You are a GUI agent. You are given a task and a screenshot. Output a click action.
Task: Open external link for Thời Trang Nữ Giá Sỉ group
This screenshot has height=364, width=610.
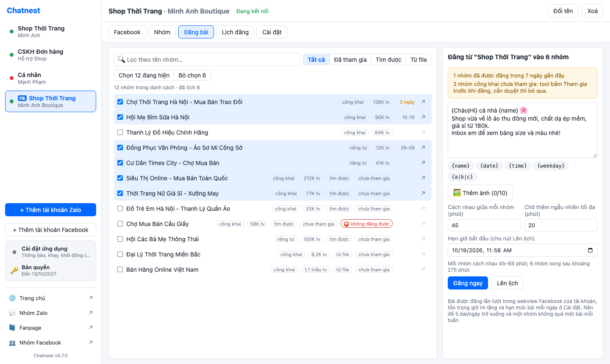pos(423,193)
